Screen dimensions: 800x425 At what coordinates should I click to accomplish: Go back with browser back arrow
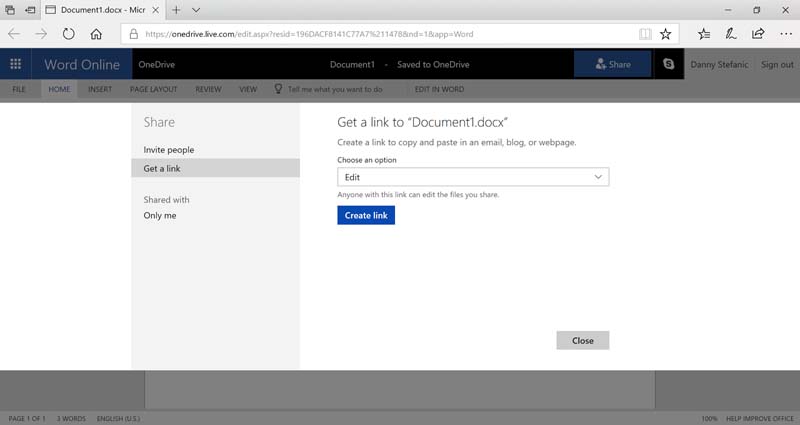pyautogui.click(x=14, y=34)
